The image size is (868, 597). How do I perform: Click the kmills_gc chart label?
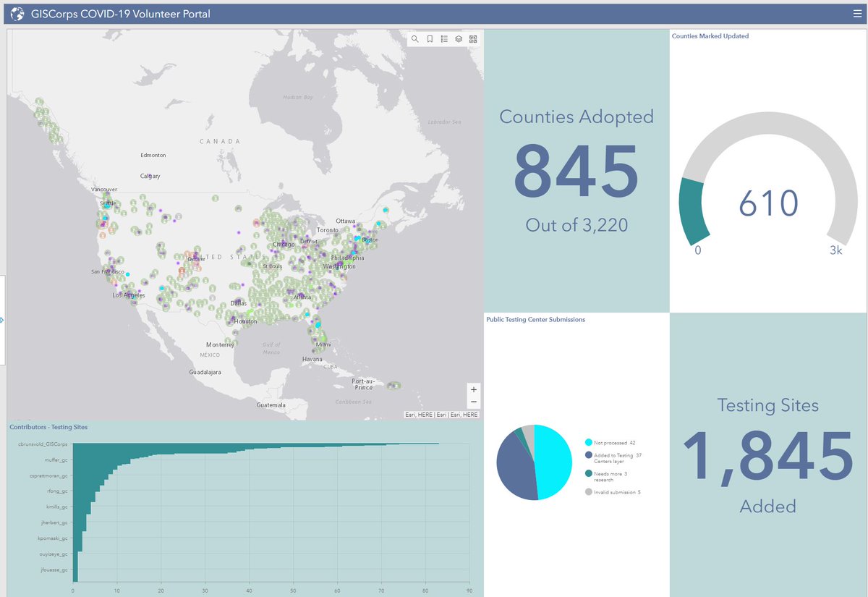[x=56, y=507]
